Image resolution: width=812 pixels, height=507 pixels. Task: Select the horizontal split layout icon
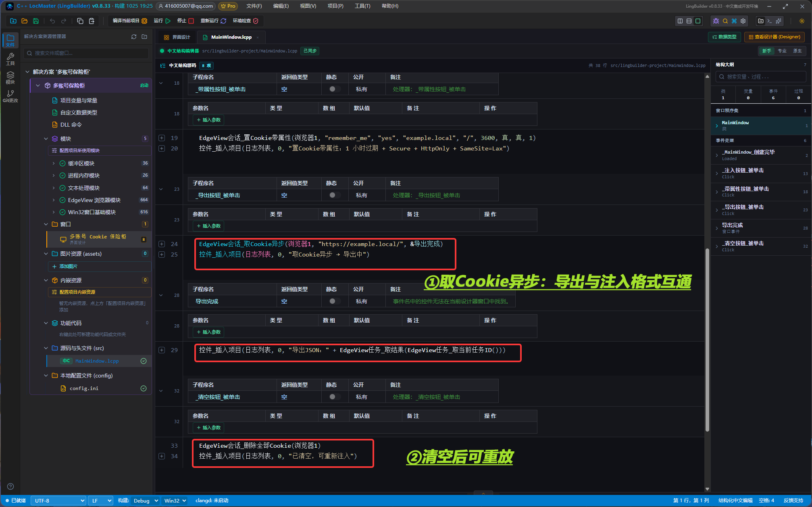click(x=689, y=21)
